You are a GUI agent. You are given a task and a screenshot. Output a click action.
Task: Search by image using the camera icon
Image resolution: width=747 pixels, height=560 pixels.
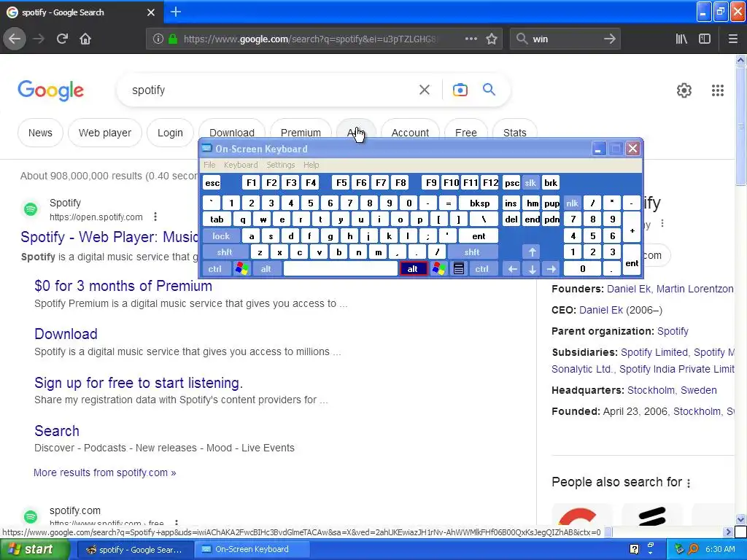pyautogui.click(x=460, y=90)
